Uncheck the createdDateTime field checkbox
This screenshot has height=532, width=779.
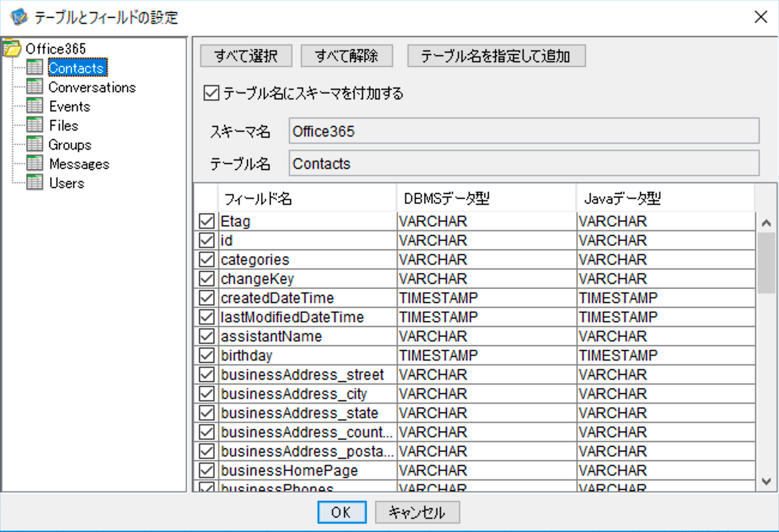point(206,298)
